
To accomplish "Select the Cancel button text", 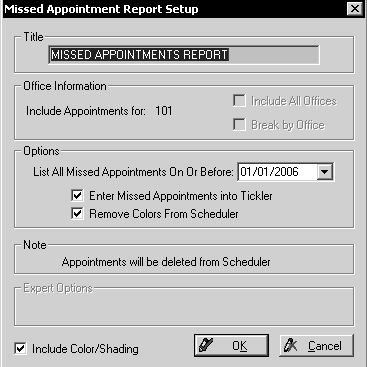I will coord(325,346).
